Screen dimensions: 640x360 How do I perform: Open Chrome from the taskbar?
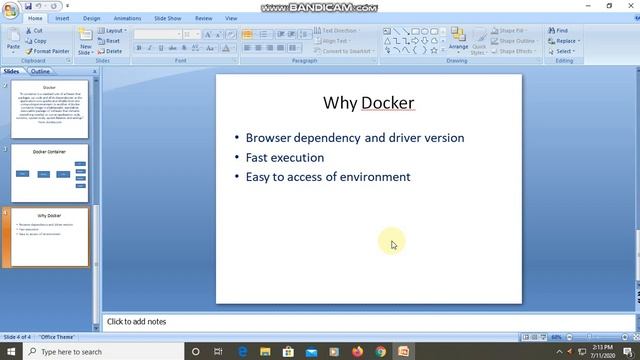tap(381, 351)
